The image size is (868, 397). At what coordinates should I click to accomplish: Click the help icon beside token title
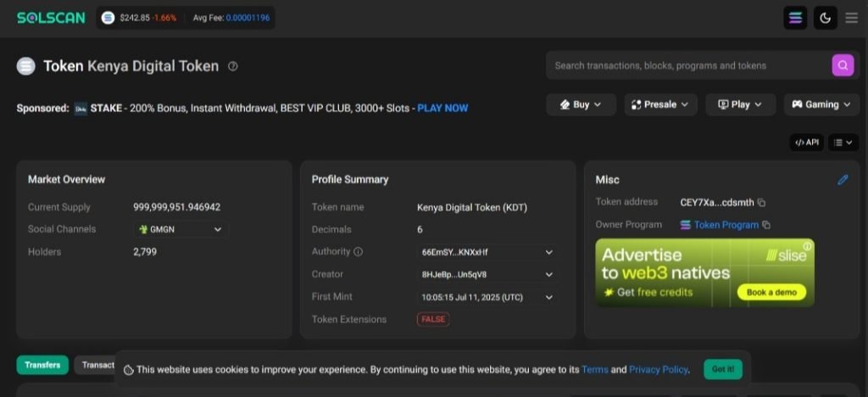click(233, 66)
